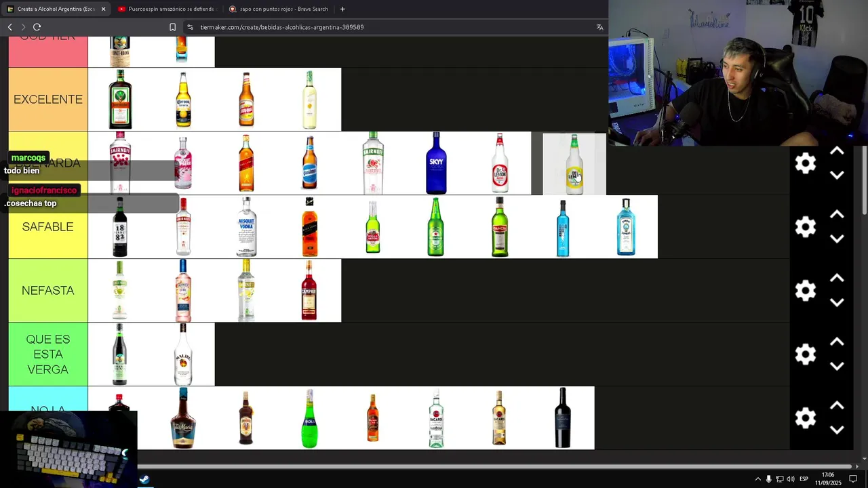
Task: Select the blue Skyy vodka bottle
Action: 436,163
